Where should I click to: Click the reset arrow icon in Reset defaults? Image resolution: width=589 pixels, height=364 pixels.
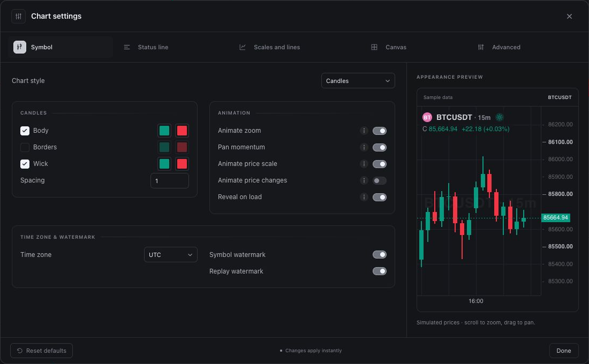[19, 351]
